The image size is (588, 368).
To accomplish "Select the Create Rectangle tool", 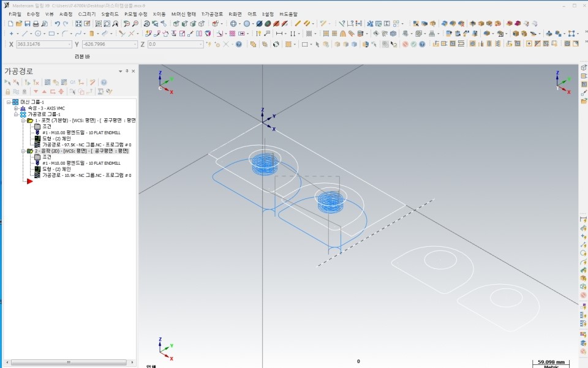I will coord(51,33).
